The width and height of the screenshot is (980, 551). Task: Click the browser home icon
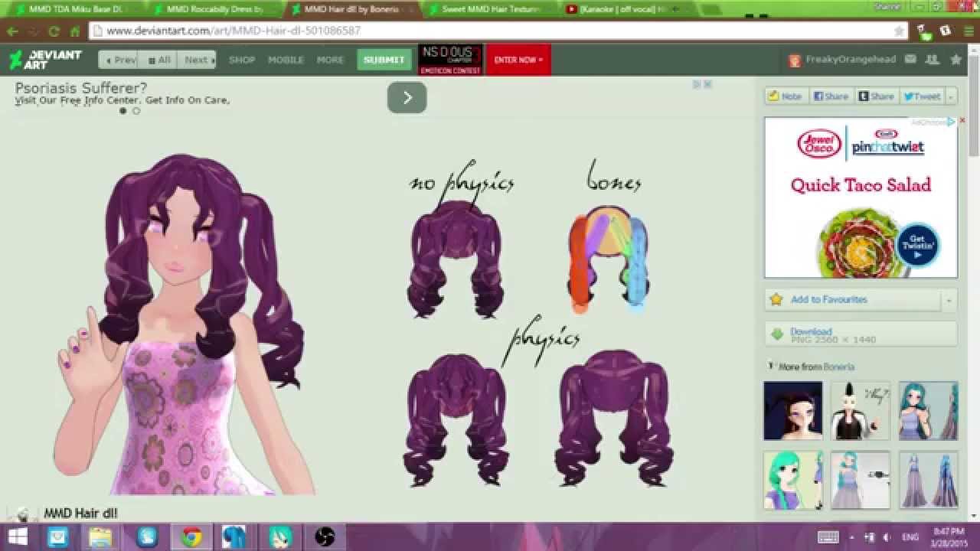pyautogui.click(x=75, y=31)
